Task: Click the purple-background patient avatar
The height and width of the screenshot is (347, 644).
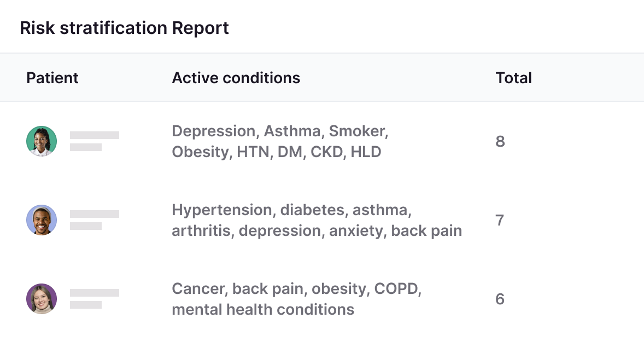Action: pyautogui.click(x=42, y=299)
